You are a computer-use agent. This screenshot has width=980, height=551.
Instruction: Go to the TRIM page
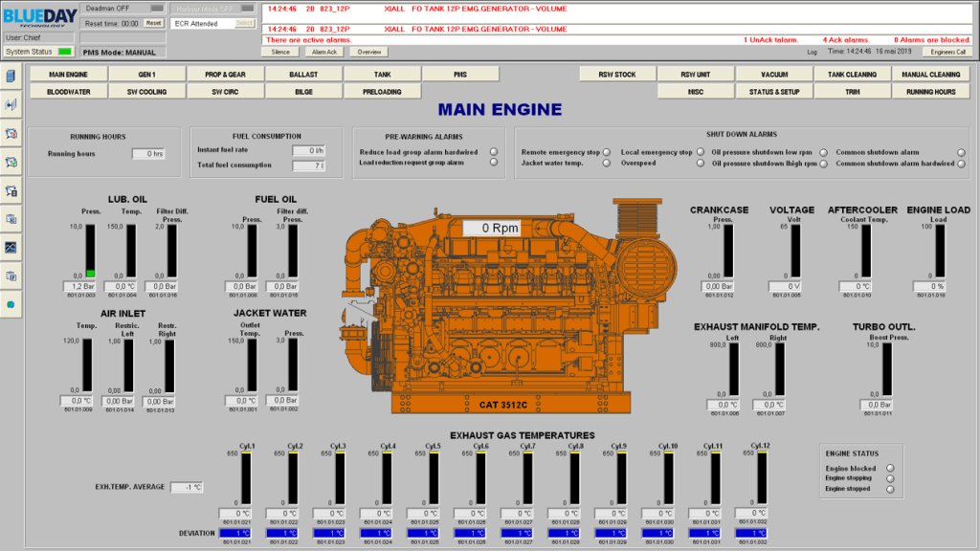[853, 92]
